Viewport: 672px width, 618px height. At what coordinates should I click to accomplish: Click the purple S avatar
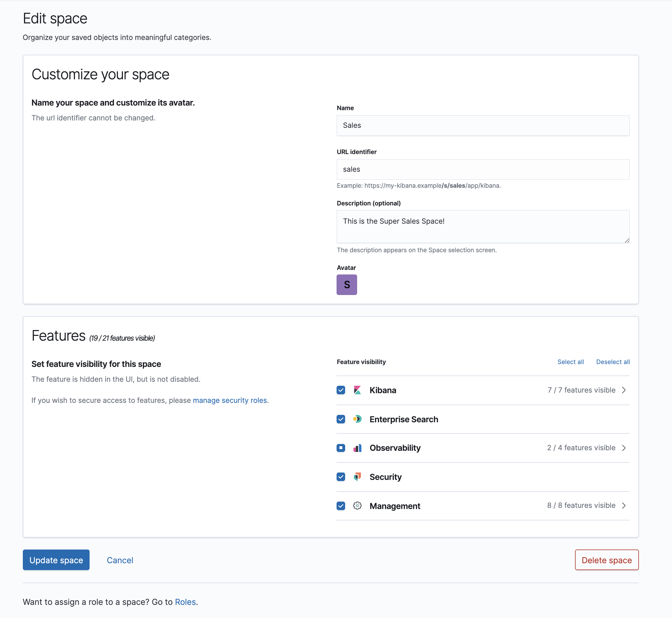tap(346, 284)
